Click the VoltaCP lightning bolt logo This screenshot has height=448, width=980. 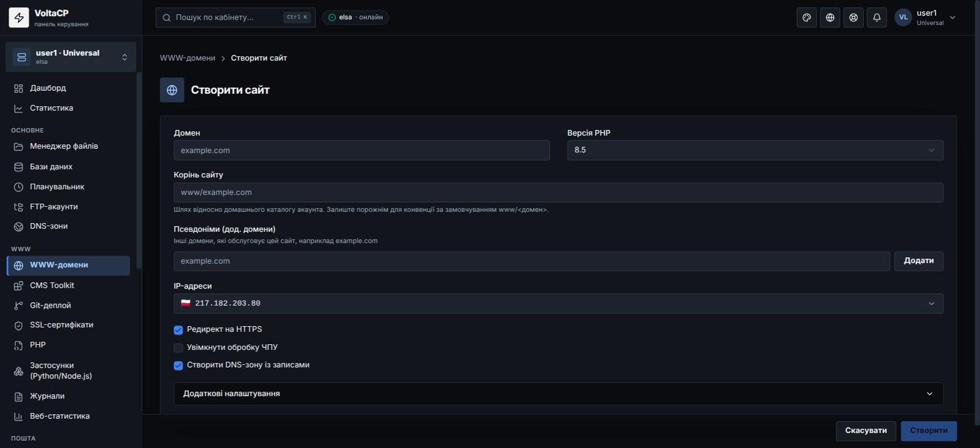pos(19,17)
